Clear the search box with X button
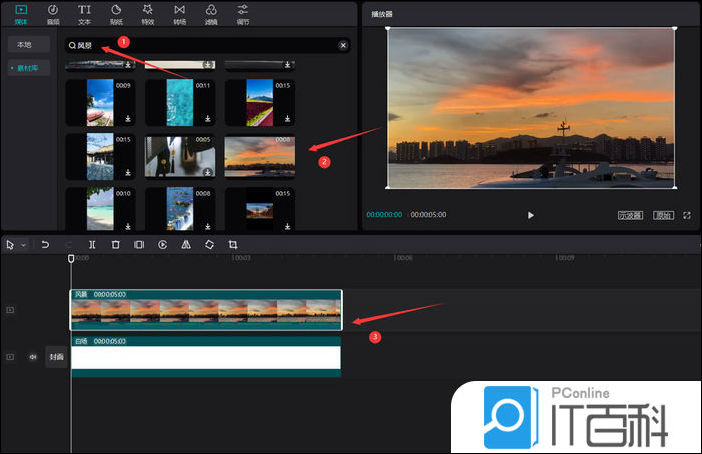702x454 pixels. coord(343,45)
